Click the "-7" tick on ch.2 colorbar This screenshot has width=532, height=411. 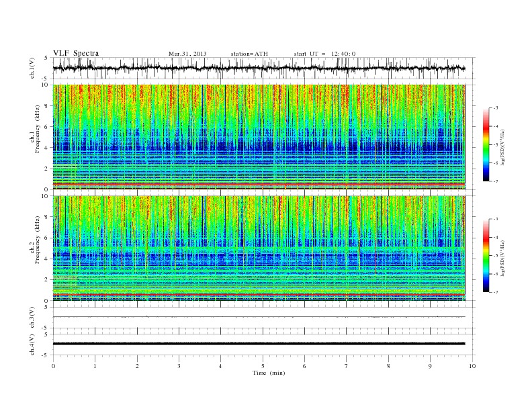(x=496, y=292)
